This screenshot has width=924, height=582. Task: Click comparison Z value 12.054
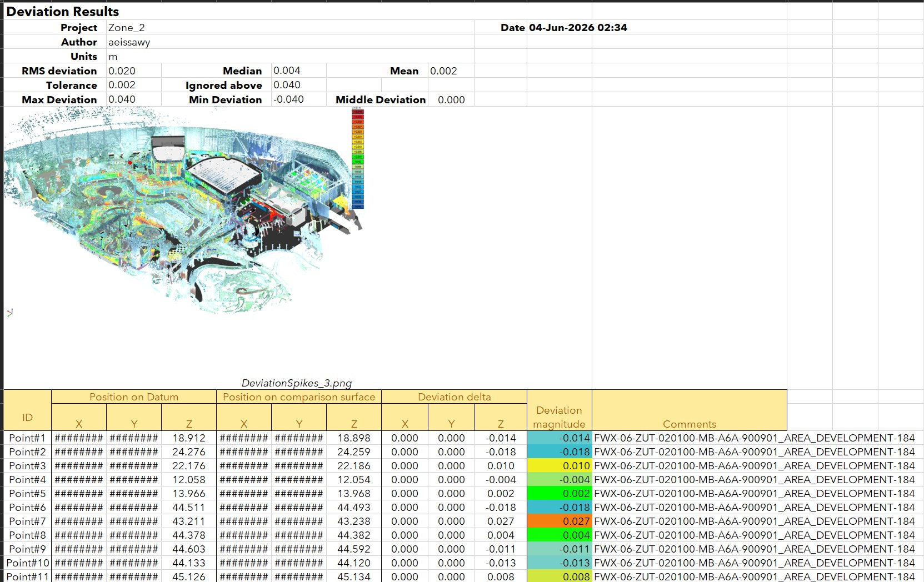tap(354, 480)
